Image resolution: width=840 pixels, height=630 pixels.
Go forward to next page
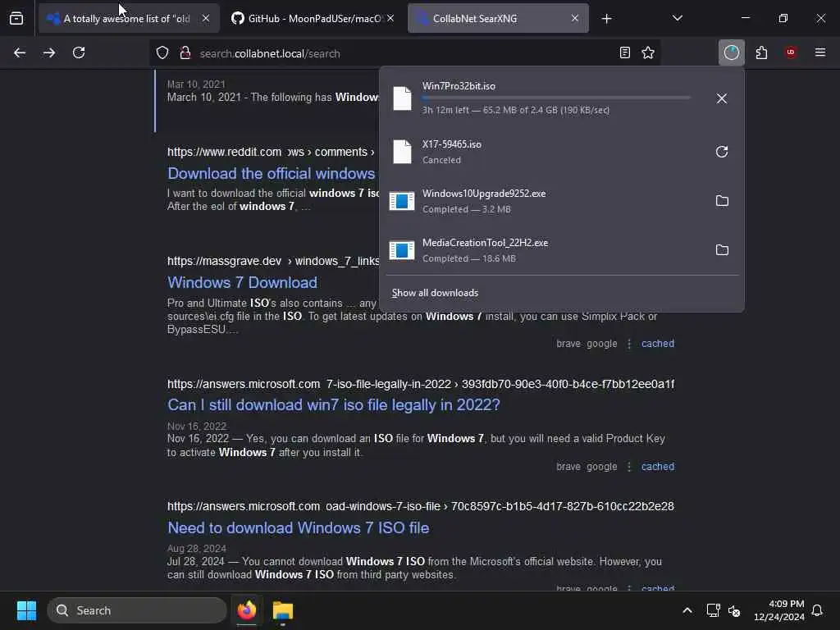tap(49, 52)
